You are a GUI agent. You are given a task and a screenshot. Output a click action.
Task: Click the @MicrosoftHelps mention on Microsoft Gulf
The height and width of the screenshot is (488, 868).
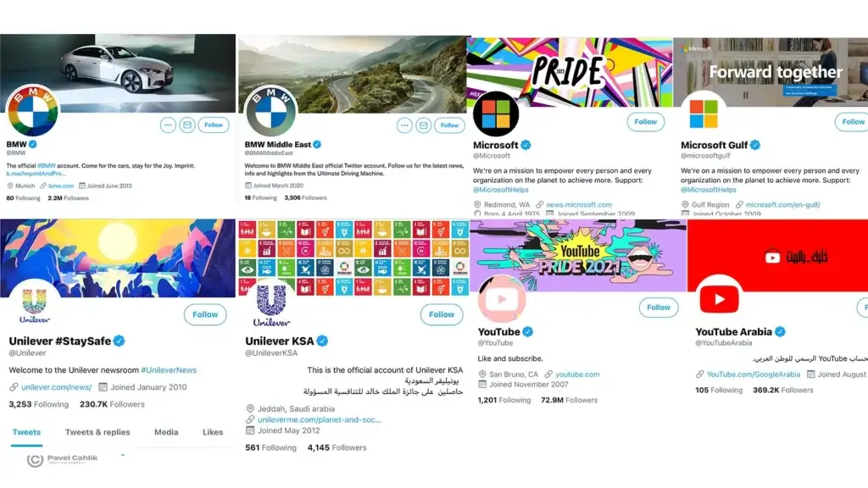pos(709,190)
